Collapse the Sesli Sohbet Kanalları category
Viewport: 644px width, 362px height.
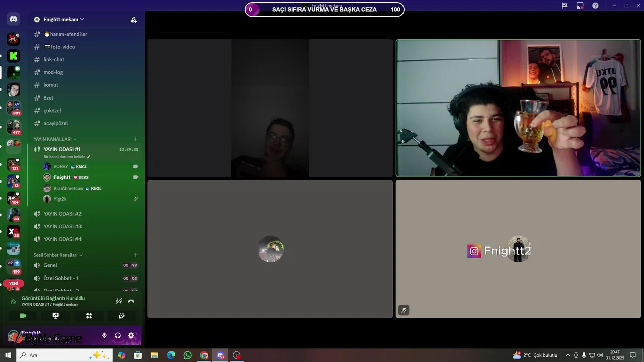click(x=58, y=255)
